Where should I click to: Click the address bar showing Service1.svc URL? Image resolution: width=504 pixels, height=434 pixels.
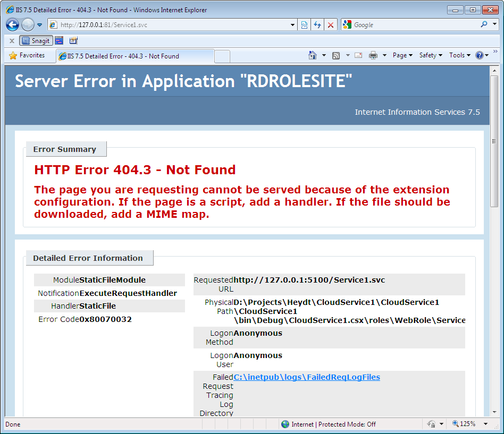(x=172, y=25)
